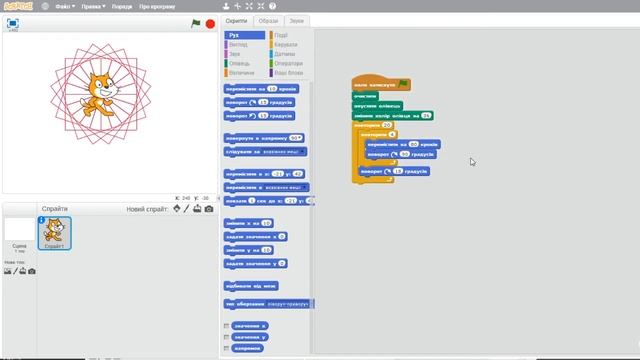Upload a backdrop from file
The image size is (640, 360).
(x=23, y=271)
